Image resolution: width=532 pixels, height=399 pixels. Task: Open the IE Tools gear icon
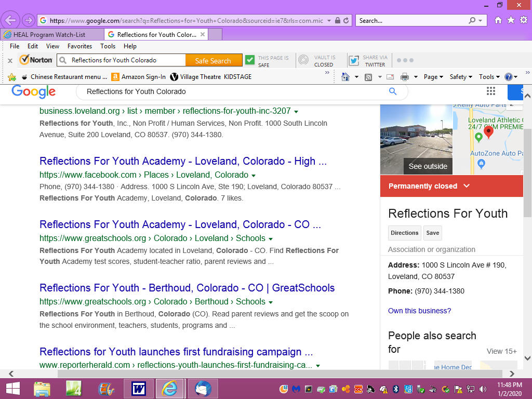pyautogui.click(x=524, y=20)
